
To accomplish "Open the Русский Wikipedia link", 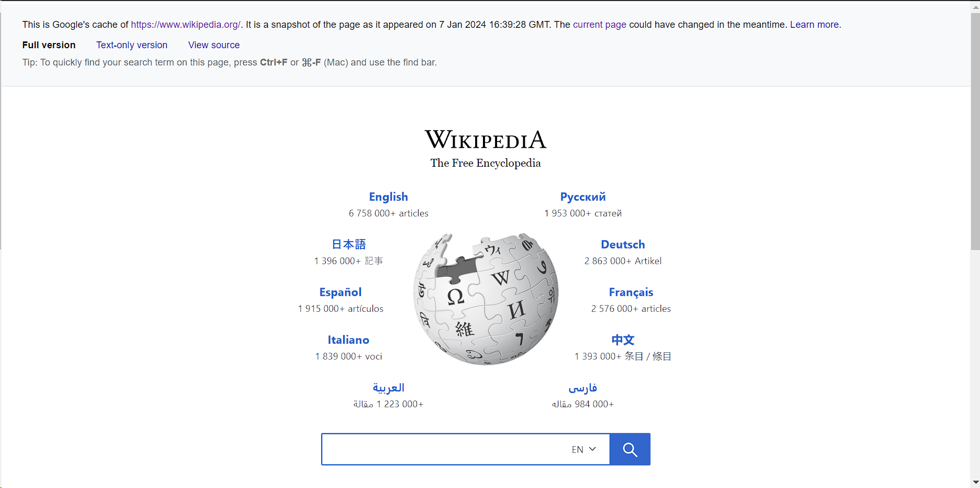I will 582,197.
